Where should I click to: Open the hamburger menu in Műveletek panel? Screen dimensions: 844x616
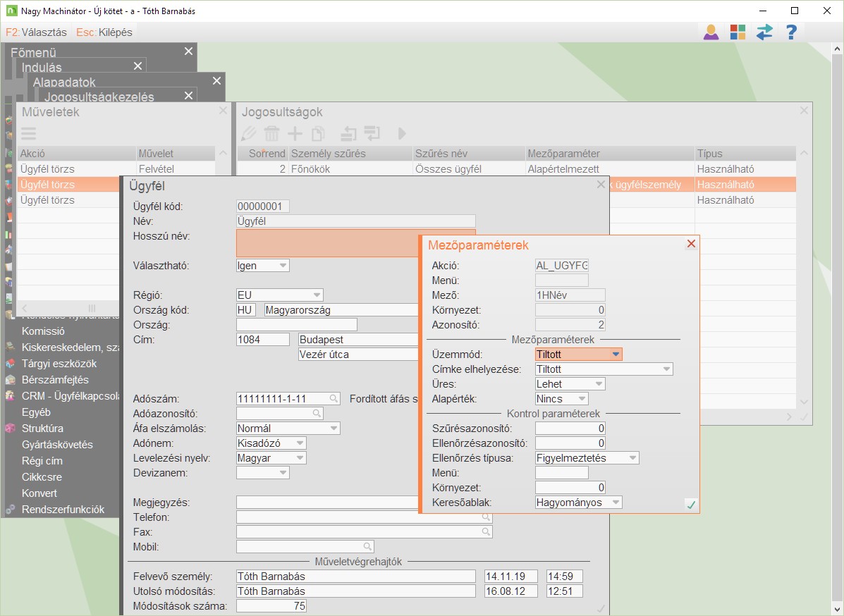pyautogui.click(x=28, y=133)
